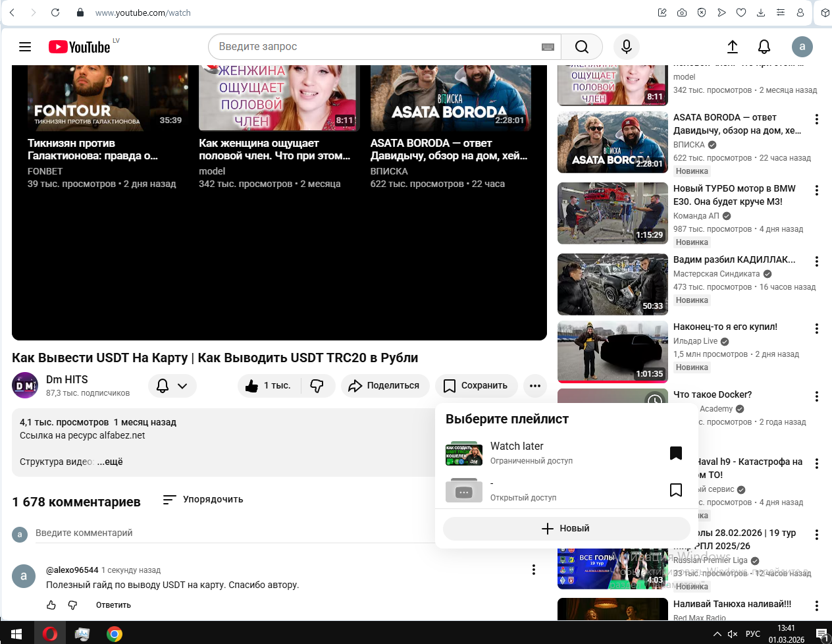Click the Введите запрос search field
Screen dimensions: 832x644
click(x=375, y=47)
